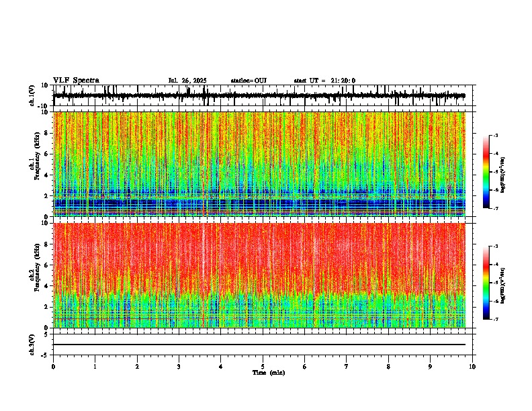Select the date label "Jul. 26, 2025"
Screen dimensions: 532x411
[187, 81]
